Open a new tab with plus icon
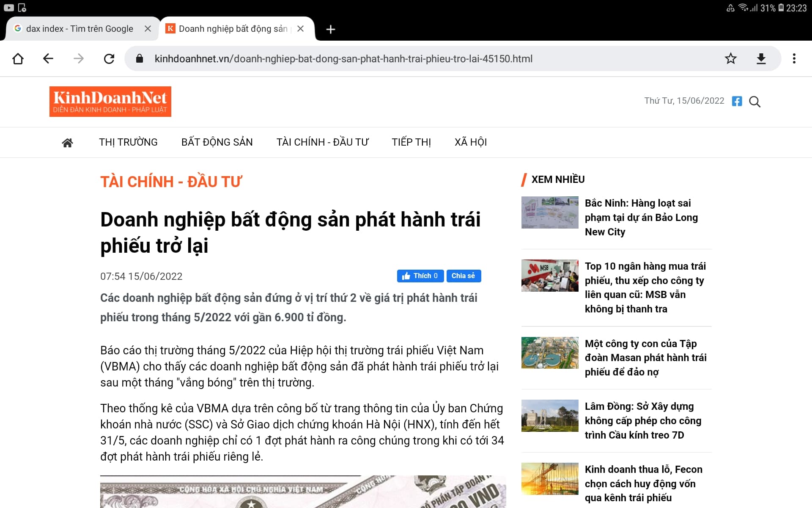The image size is (812, 508). pyautogui.click(x=331, y=29)
